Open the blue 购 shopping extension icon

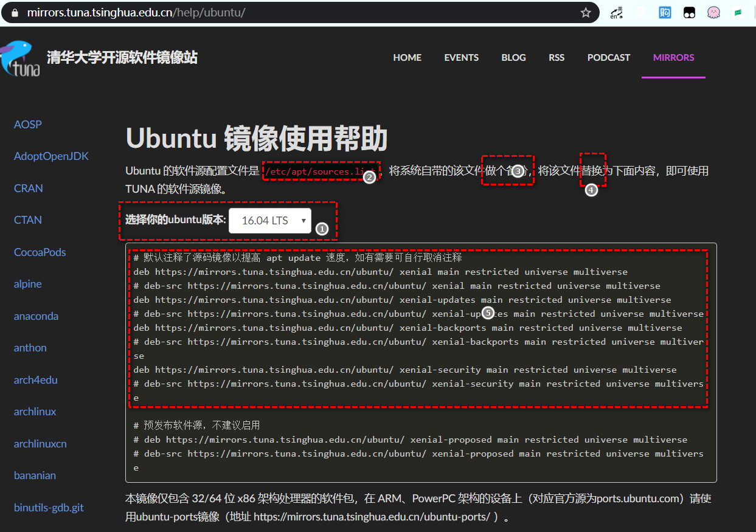coord(665,12)
